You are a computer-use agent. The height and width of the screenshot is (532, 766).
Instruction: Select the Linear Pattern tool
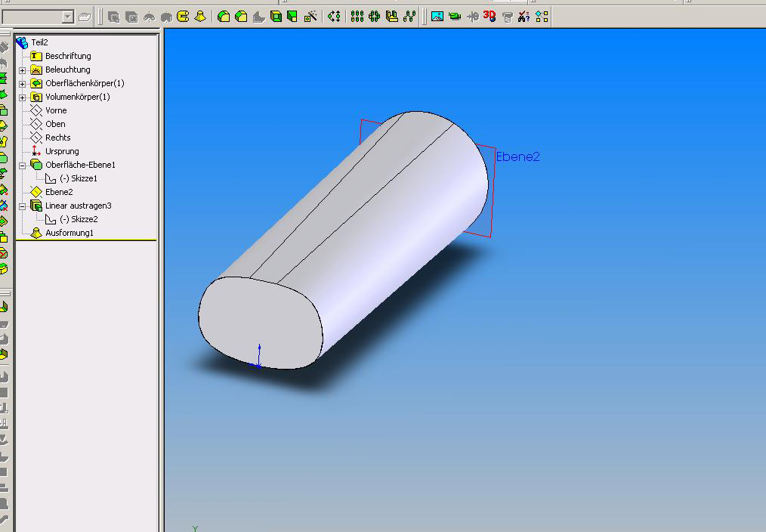[357, 17]
